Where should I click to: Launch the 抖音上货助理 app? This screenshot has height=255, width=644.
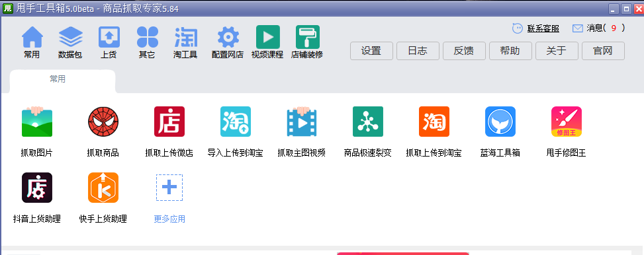tap(37, 188)
